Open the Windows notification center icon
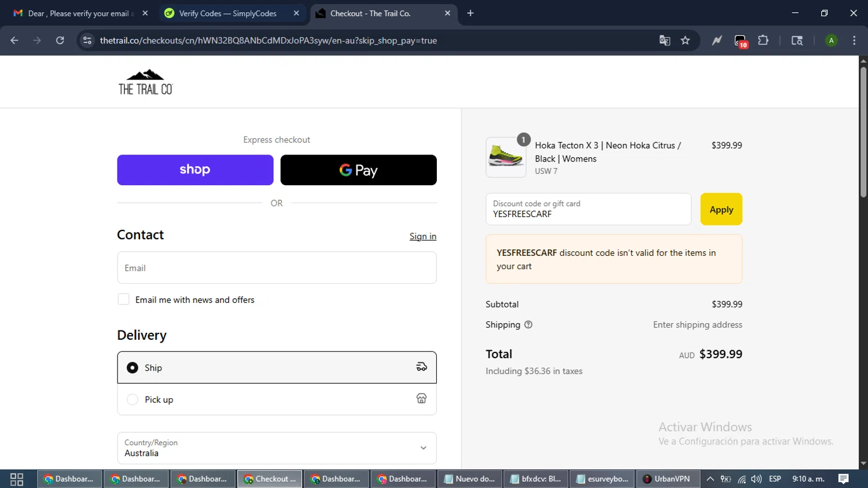868x488 pixels. (x=844, y=479)
